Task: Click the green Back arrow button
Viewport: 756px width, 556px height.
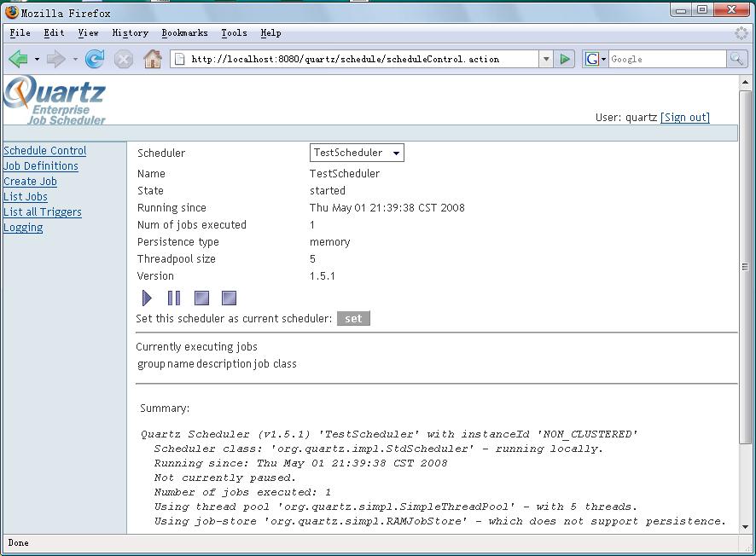Action: point(18,59)
